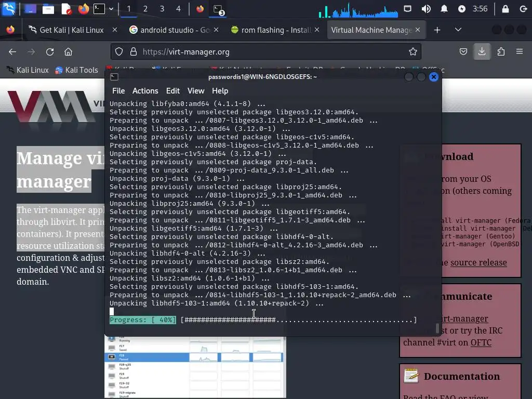Show site security lock information
532x399 pixels.
coord(134,51)
